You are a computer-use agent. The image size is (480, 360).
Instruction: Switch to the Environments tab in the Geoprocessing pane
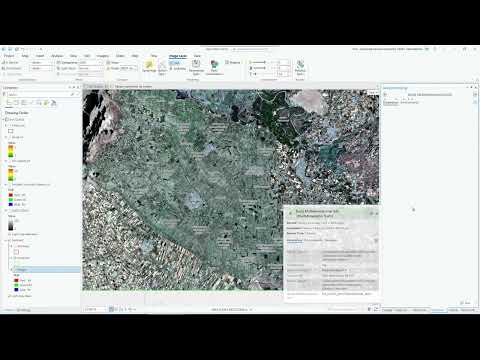(409, 103)
